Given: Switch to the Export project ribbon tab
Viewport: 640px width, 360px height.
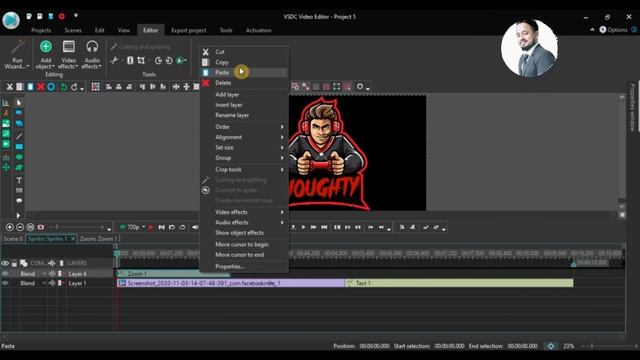Looking at the screenshot, I should point(189,30).
